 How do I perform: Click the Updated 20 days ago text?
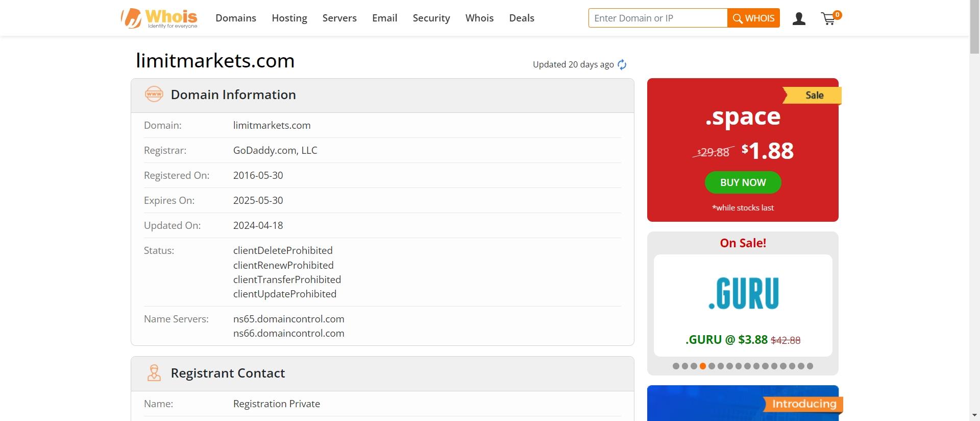tap(573, 64)
